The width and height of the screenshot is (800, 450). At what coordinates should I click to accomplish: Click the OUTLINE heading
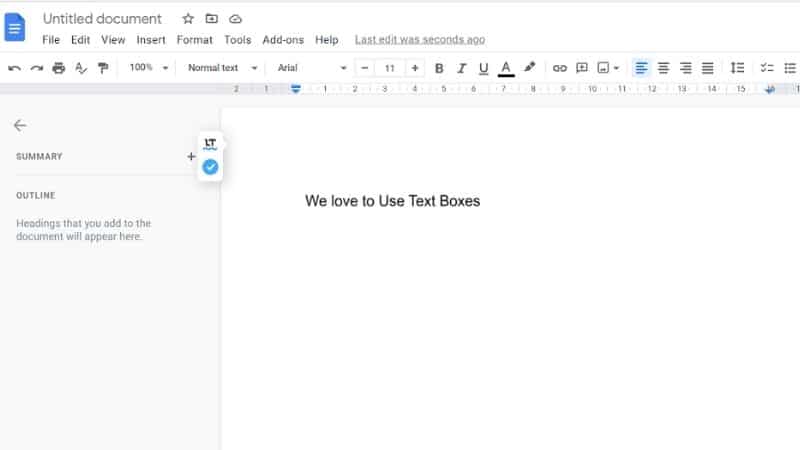coord(36,195)
